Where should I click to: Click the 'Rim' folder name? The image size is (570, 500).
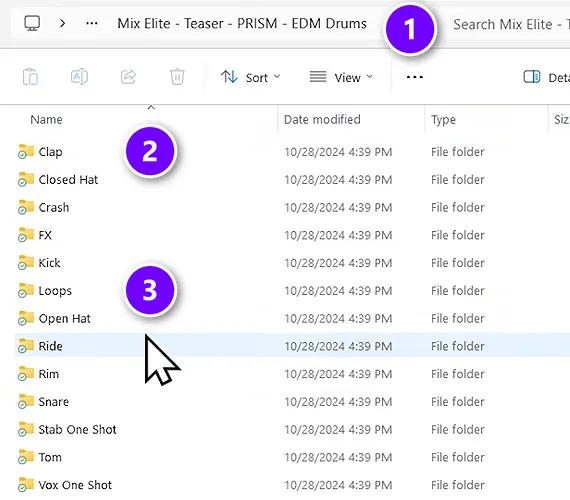[49, 374]
